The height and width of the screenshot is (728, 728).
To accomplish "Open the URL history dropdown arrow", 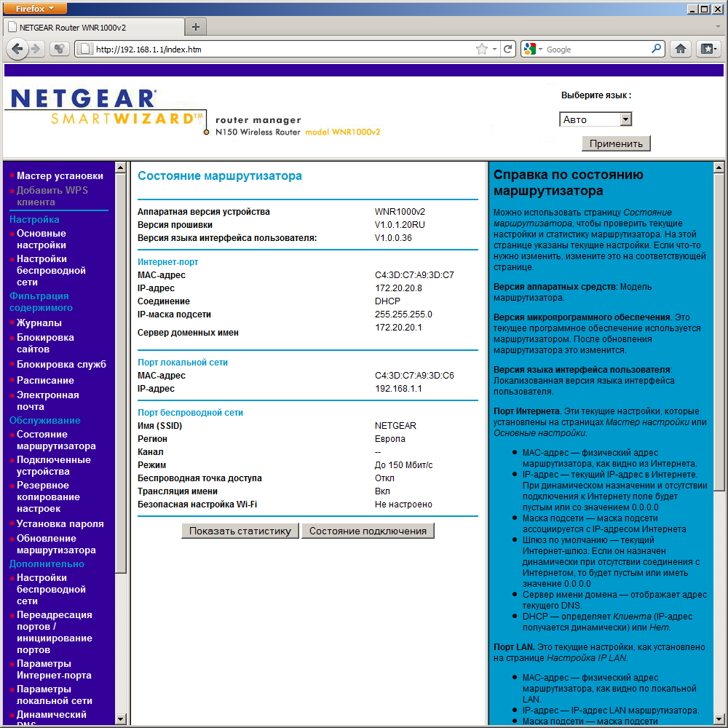I will tap(494, 49).
